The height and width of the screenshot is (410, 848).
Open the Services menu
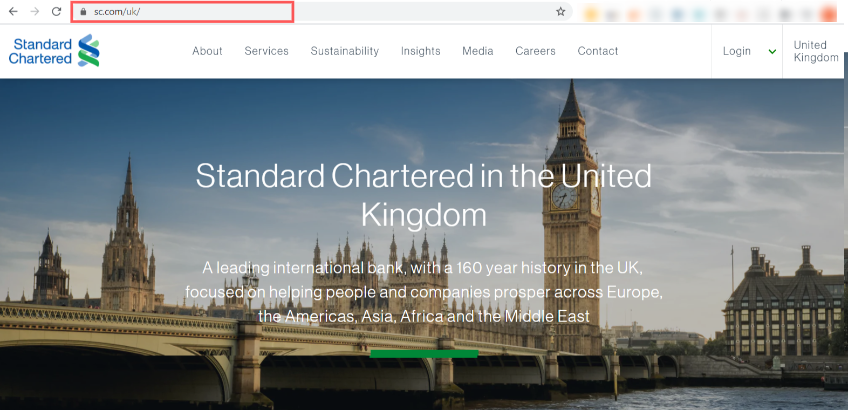(x=267, y=51)
